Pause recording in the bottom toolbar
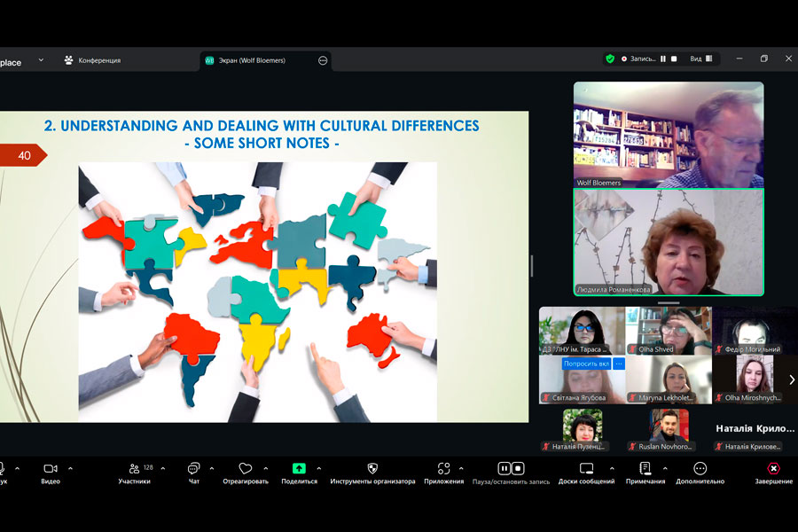Viewport: 798px width, 532px height. [504, 468]
